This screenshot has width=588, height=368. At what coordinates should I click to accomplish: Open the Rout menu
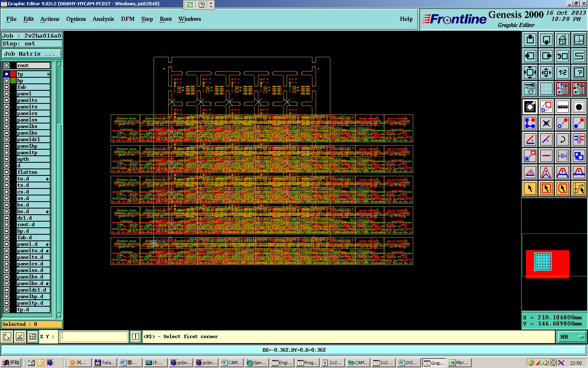pyautogui.click(x=166, y=19)
